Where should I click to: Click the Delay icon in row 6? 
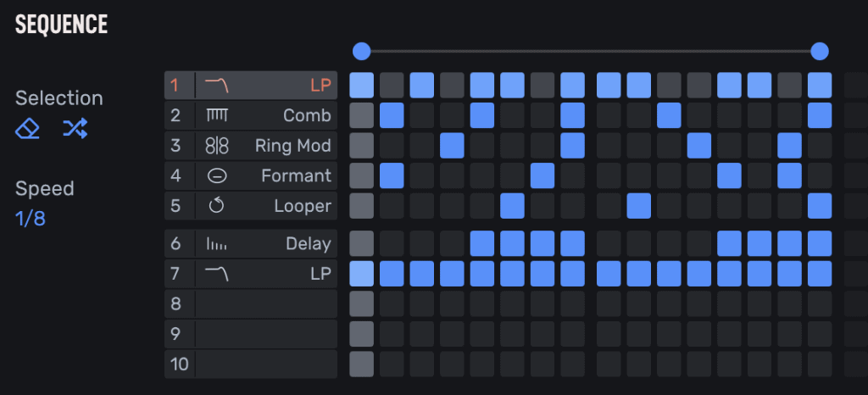pyautogui.click(x=217, y=244)
